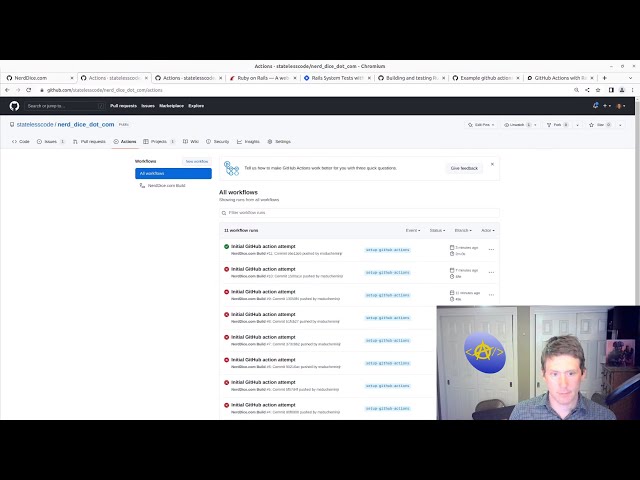Click the browser forward arrow
The width and height of the screenshot is (640, 480).
coord(18,90)
